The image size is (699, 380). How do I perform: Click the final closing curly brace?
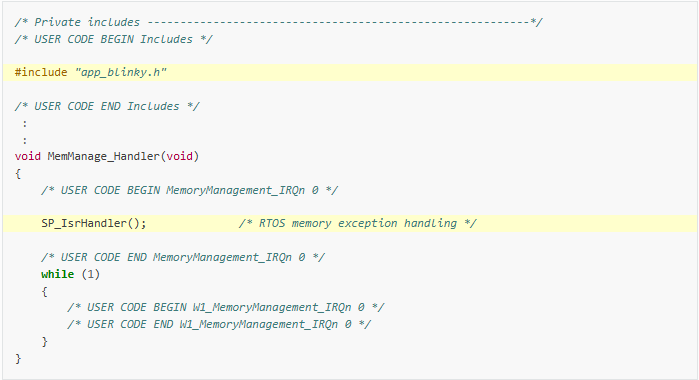(18, 359)
